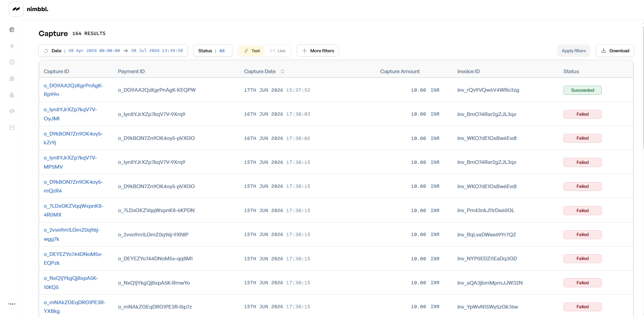Click the plus icon in sidebar
Image resolution: width=644 pixels, height=317 pixels.
click(12, 46)
